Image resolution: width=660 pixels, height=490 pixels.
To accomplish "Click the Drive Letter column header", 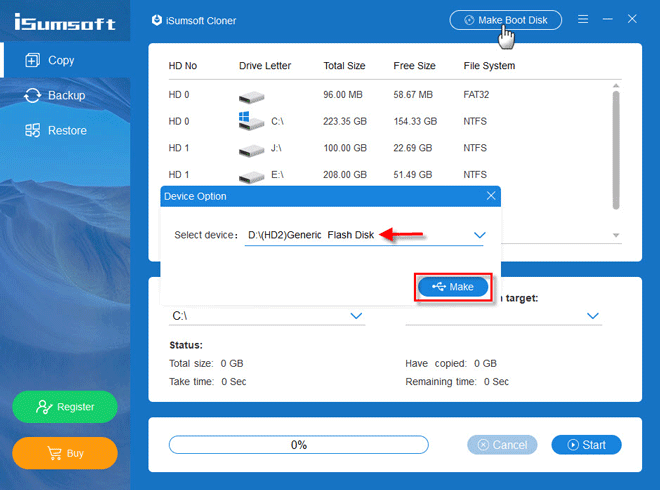I will (x=265, y=66).
